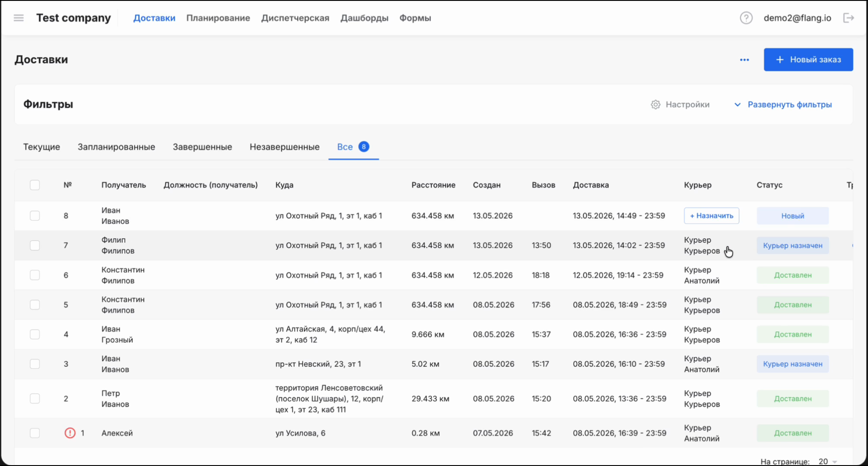868x466 pixels.
Task: Click delivery time 12.05.2026, 19:14 - 23:59
Action: click(x=618, y=275)
